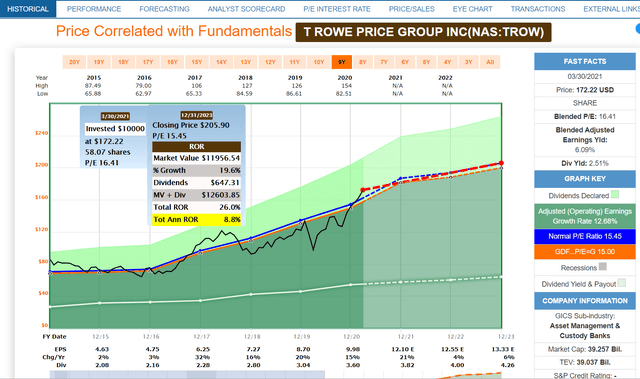The width and height of the screenshot is (640, 379).
Task: Expand the Company Information header
Action: tap(584, 301)
